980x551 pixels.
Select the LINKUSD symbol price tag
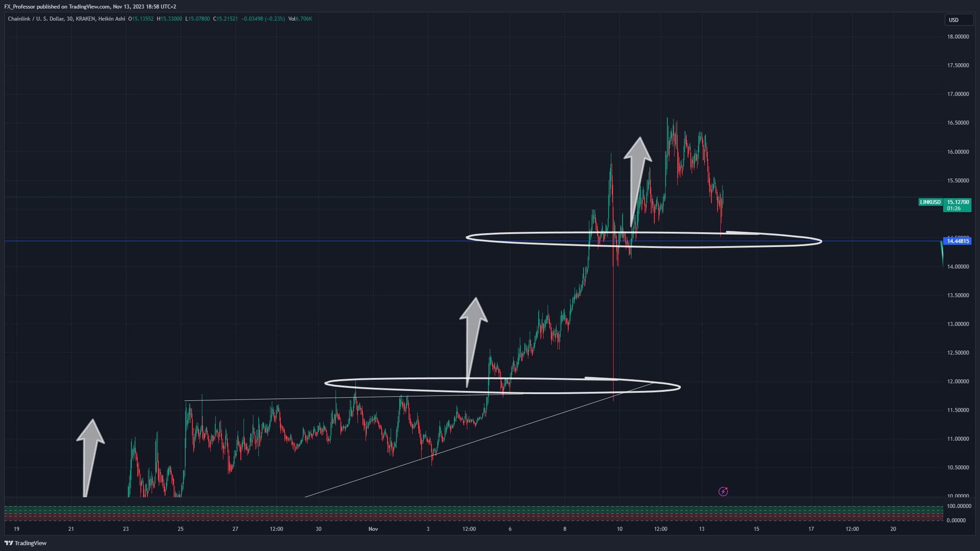pos(930,202)
